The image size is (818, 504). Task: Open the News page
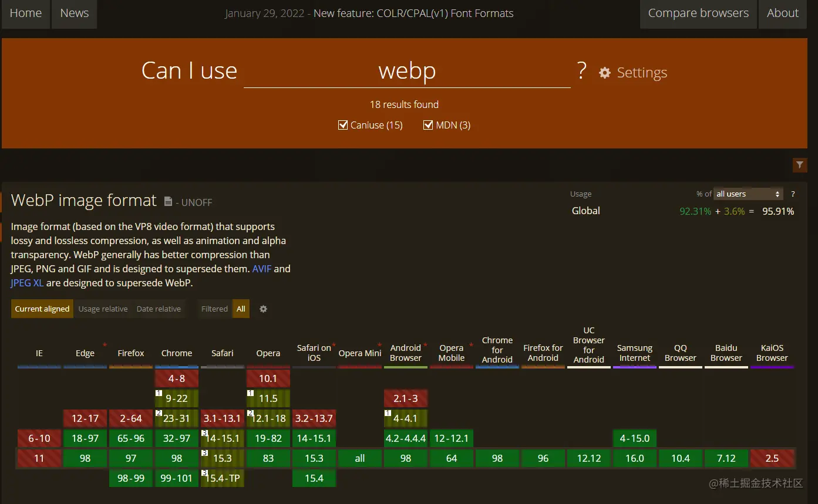75,13
